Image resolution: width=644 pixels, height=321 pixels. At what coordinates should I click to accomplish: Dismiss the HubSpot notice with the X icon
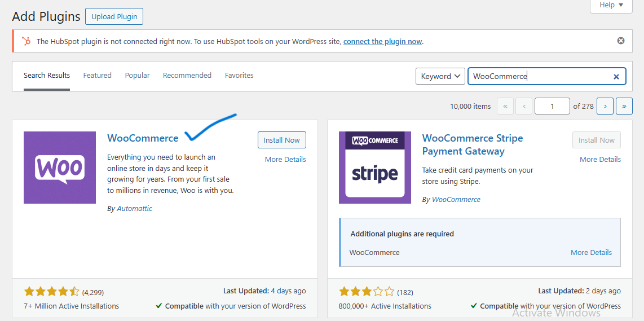click(621, 41)
